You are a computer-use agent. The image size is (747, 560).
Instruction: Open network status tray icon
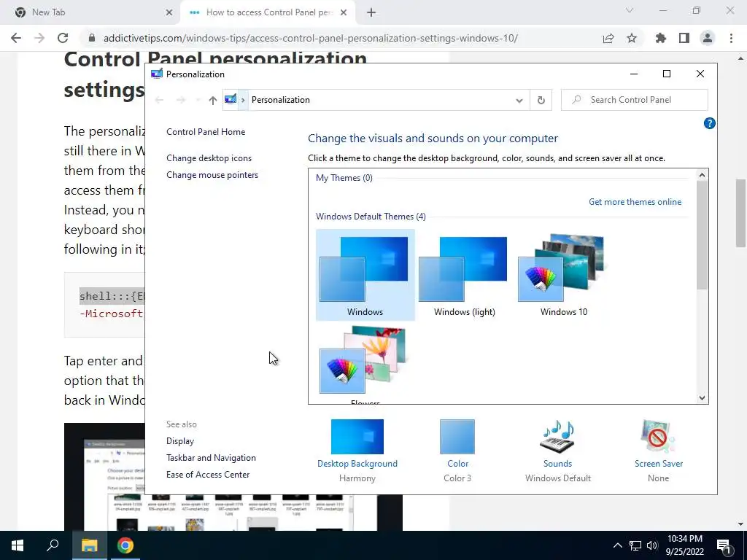pyautogui.click(x=635, y=545)
